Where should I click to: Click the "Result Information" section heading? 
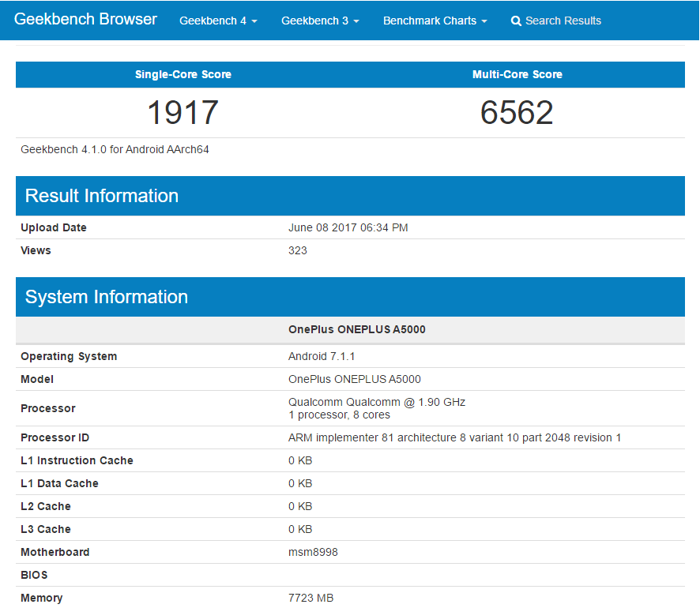102,196
